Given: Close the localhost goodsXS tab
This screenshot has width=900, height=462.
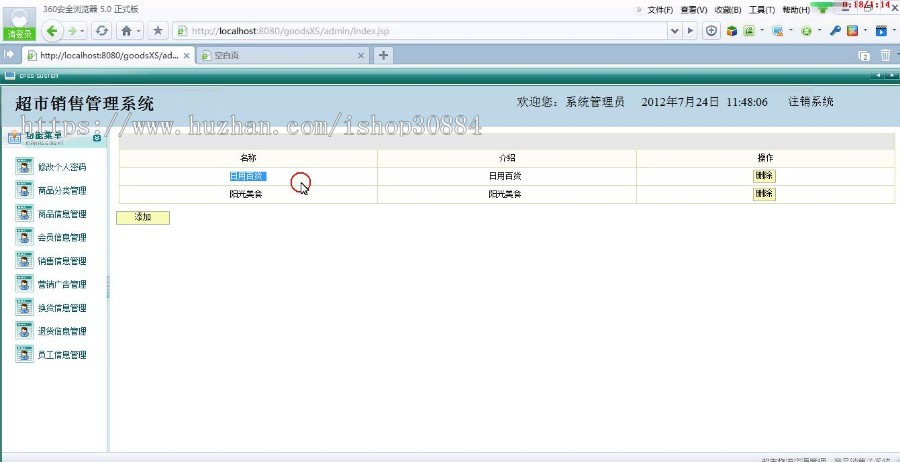Looking at the screenshot, I should 187,56.
